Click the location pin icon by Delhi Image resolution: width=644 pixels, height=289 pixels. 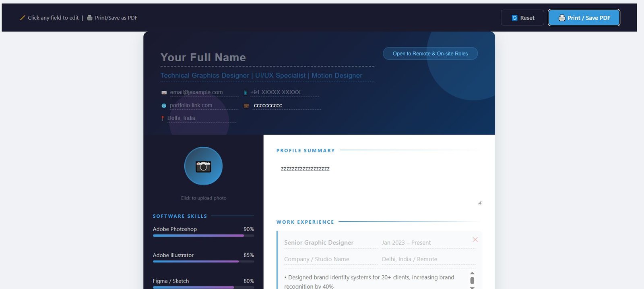163,119
